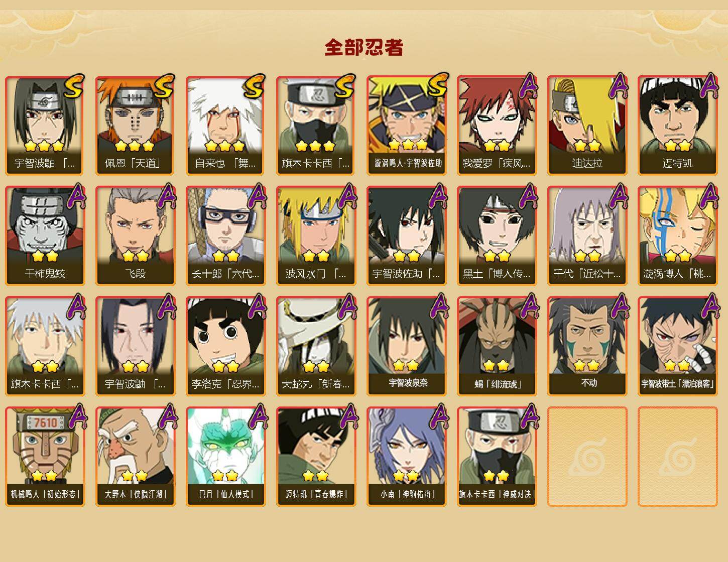Choose the 不动 ninja card
Image resolution: width=728 pixels, height=562 pixels.
(x=587, y=346)
